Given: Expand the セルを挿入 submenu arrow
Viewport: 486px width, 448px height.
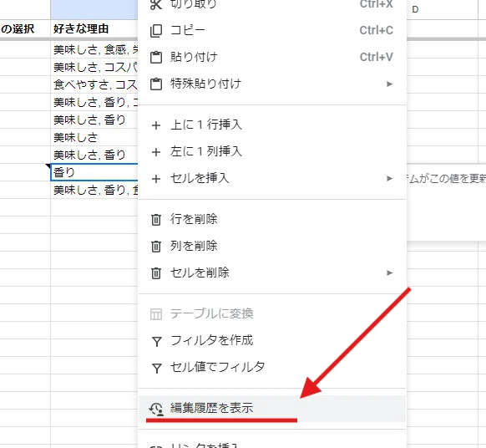Looking at the screenshot, I should coord(390,178).
